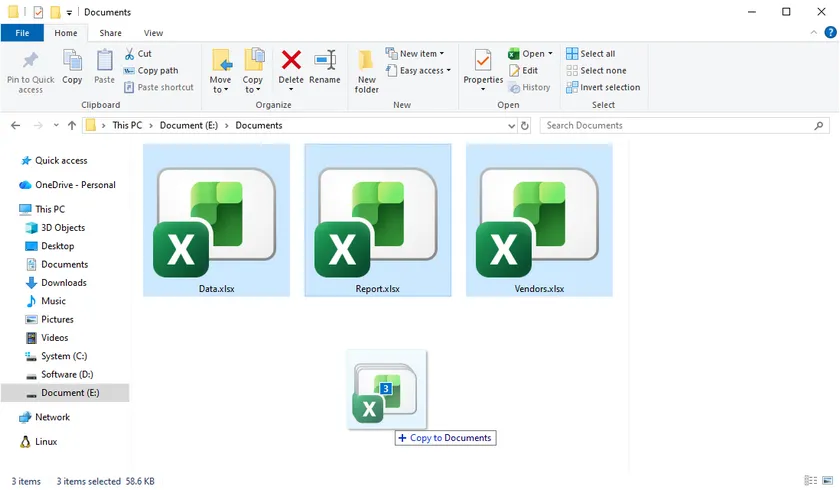840x490 pixels.
Task: Open the File tab
Action: click(x=22, y=33)
